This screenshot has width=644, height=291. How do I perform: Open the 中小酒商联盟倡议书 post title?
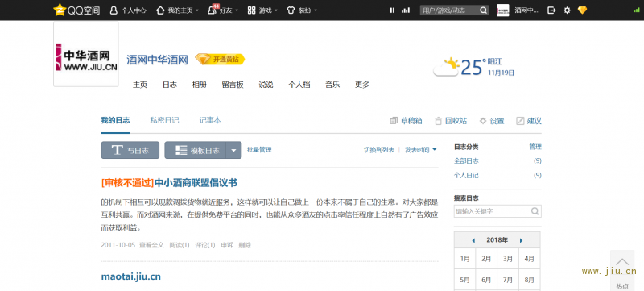[x=196, y=183]
